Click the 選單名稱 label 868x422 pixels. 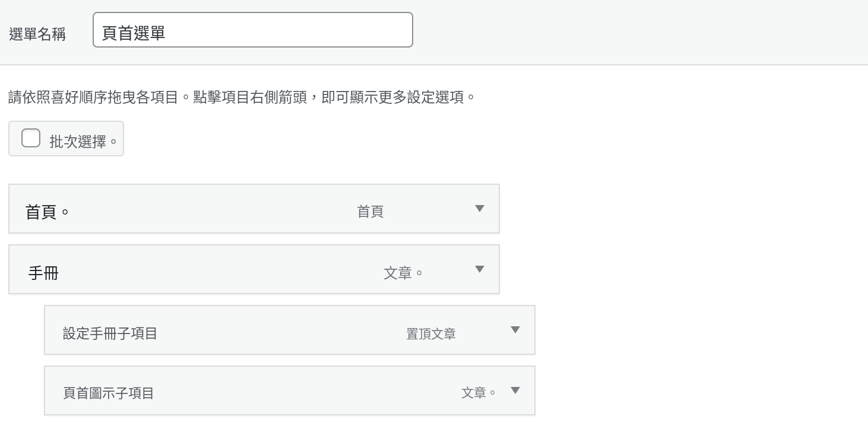coord(37,34)
